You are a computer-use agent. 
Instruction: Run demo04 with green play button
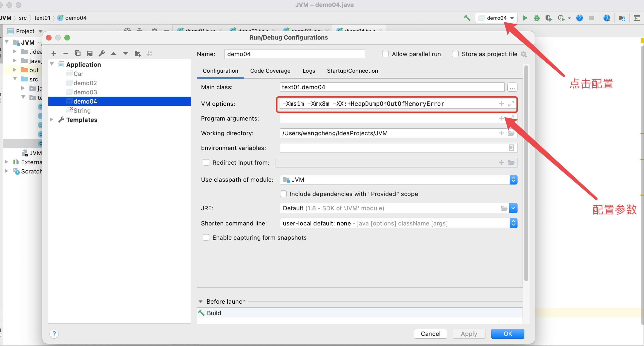(x=525, y=18)
